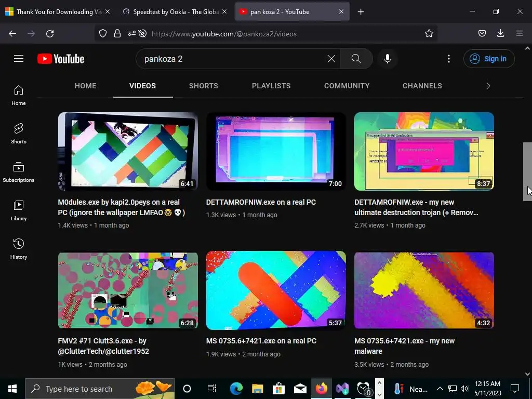Click title DETTAMROFNIW.exe - my new ultimate destruction trojan
This screenshot has width=532, height=399.
tap(416, 207)
